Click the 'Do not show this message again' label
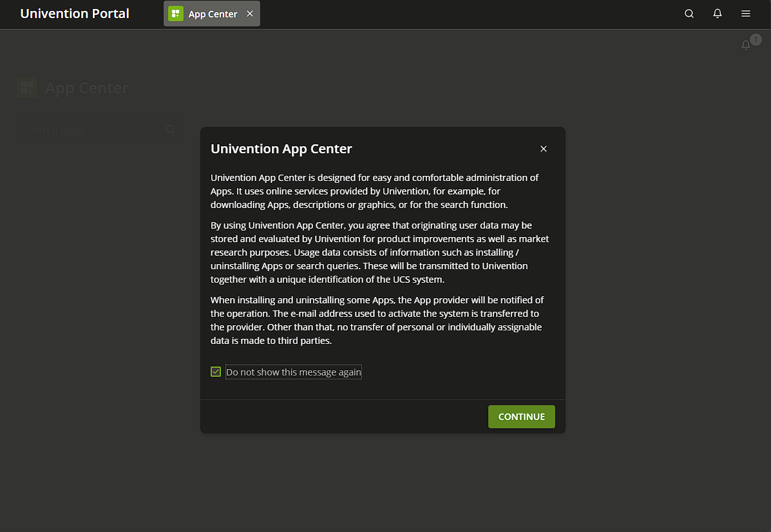Viewport: 771px width, 532px height. [294, 372]
